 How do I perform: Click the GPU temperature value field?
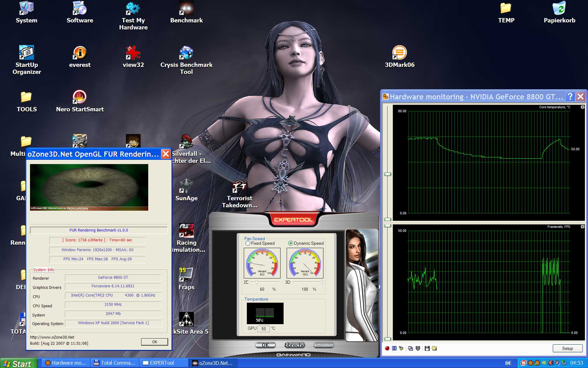263,329
